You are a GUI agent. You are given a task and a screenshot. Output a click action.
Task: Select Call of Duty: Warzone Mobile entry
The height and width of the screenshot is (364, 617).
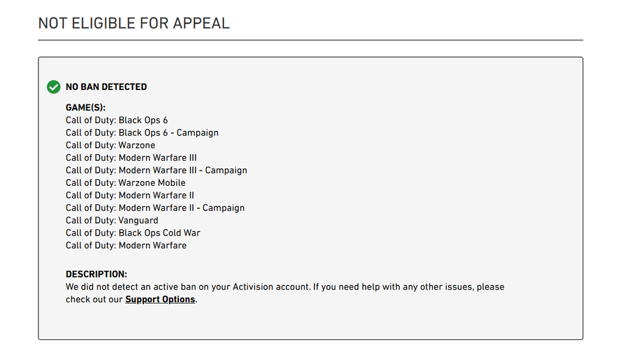(x=125, y=183)
